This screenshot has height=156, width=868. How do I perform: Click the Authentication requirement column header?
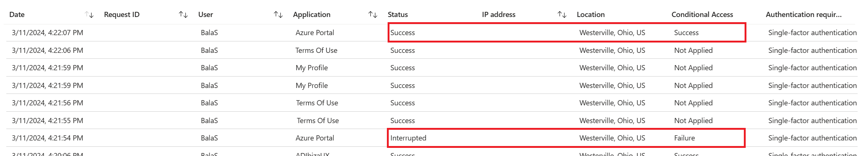803,15
